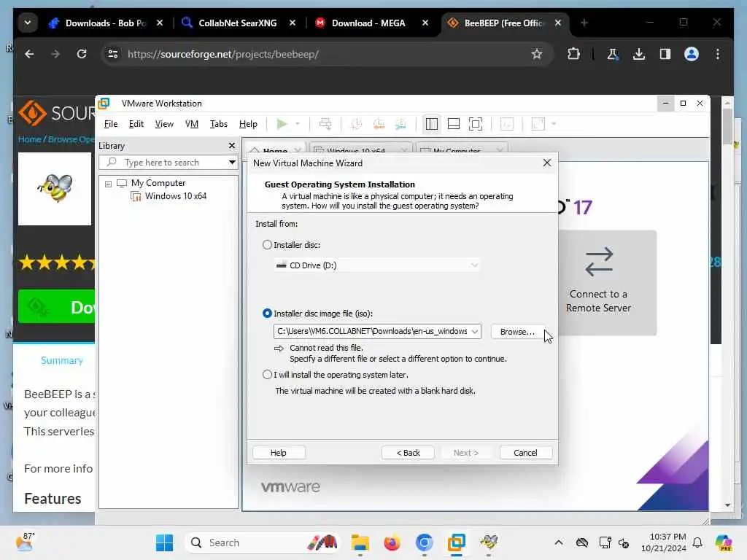Click the Windows Start button
The height and width of the screenshot is (560, 747).
click(x=165, y=542)
